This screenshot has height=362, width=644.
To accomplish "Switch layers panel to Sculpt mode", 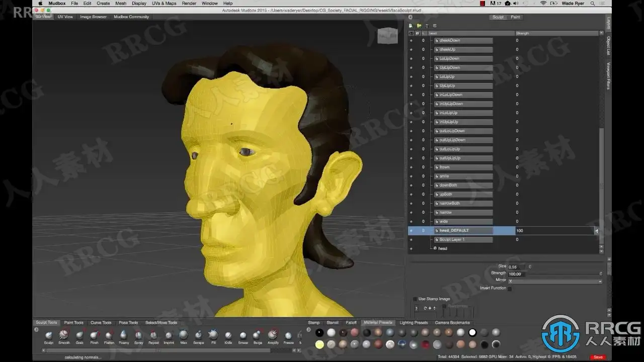I will [x=498, y=17].
